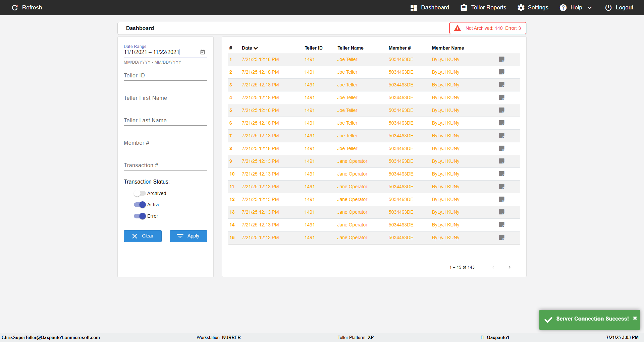
Task: Click the logged-in user email in footer
Action: pos(51,337)
